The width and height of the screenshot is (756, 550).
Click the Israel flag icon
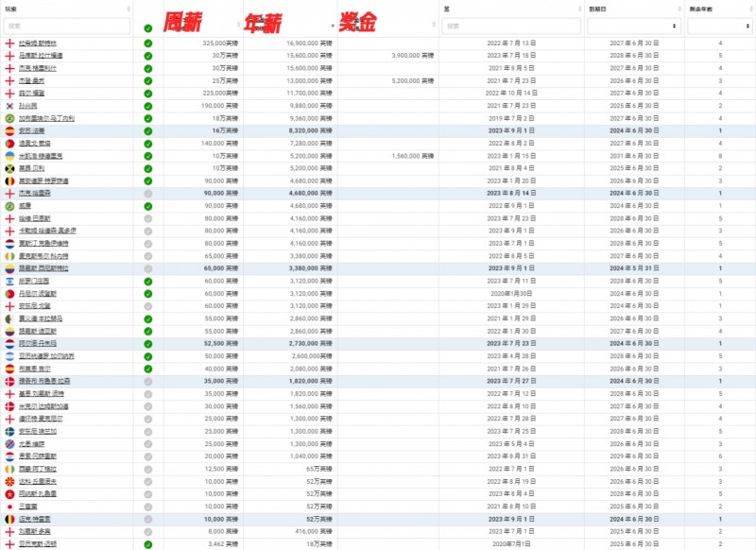(9, 281)
